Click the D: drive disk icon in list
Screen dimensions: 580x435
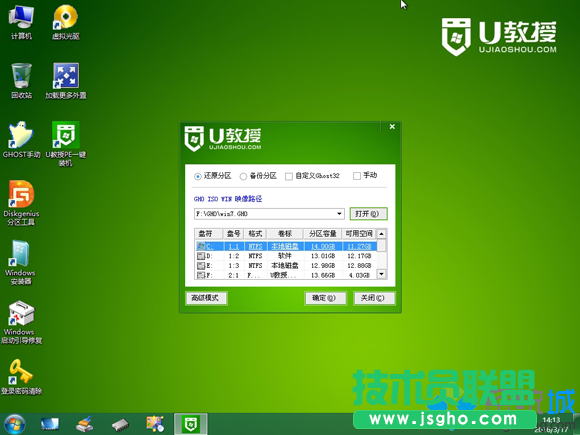(201, 256)
